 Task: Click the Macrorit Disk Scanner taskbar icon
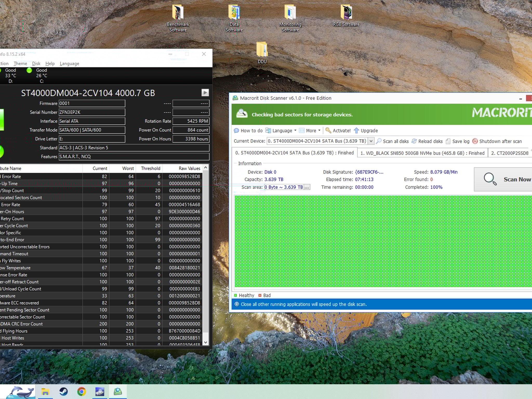point(118,391)
